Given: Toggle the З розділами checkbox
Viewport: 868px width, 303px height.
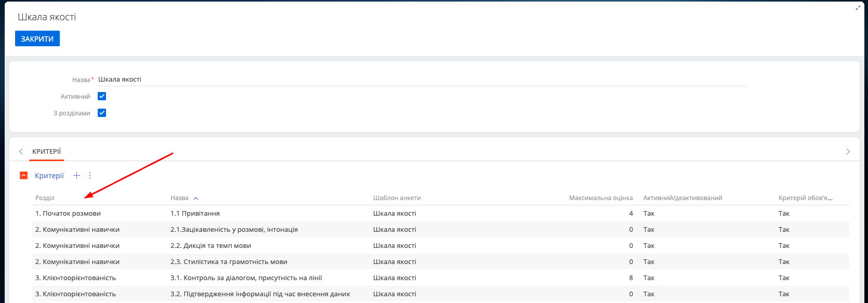Looking at the screenshot, I should coord(102,113).
